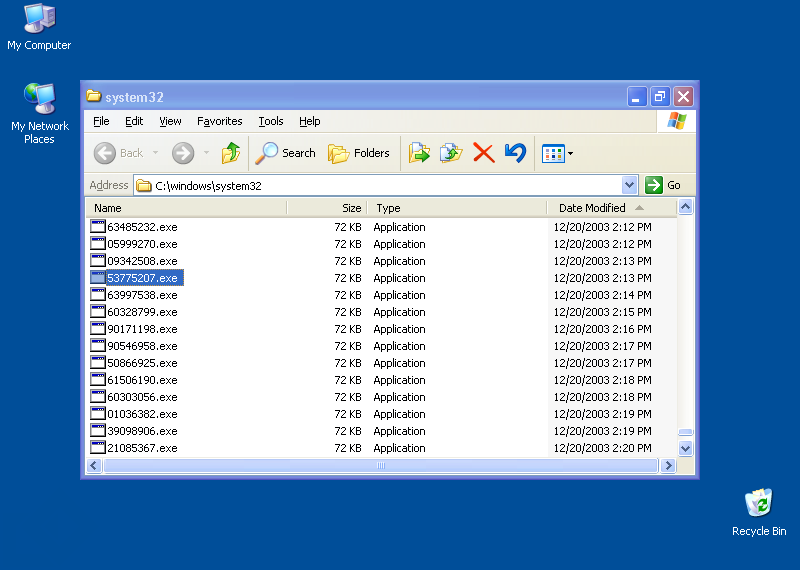The width and height of the screenshot is (800, 570).
Task: Click the Back navigation arrow
Action: pos(105,153)
